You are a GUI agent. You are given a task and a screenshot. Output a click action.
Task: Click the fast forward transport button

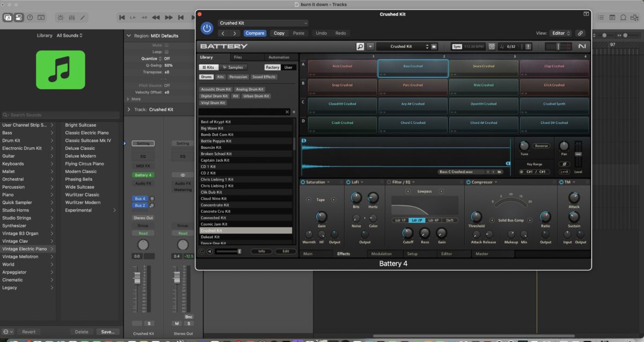(170, 18)
